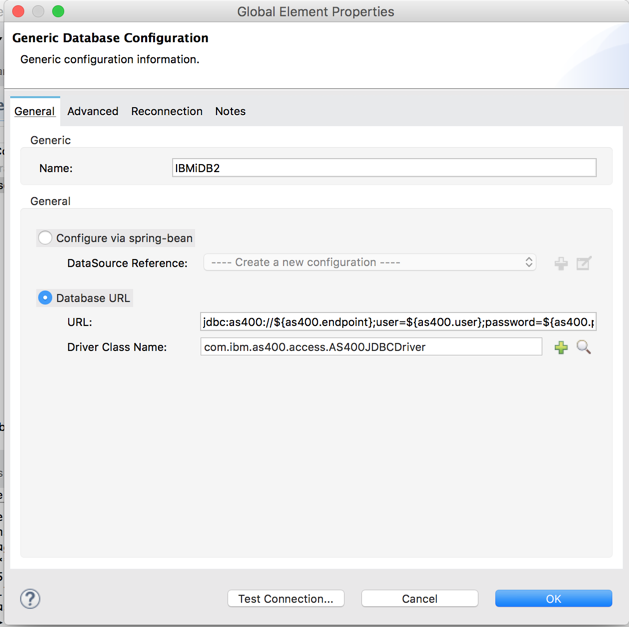
Task: Click the 'Generic Database Configuration' heading
Action: tap(110, 38)
